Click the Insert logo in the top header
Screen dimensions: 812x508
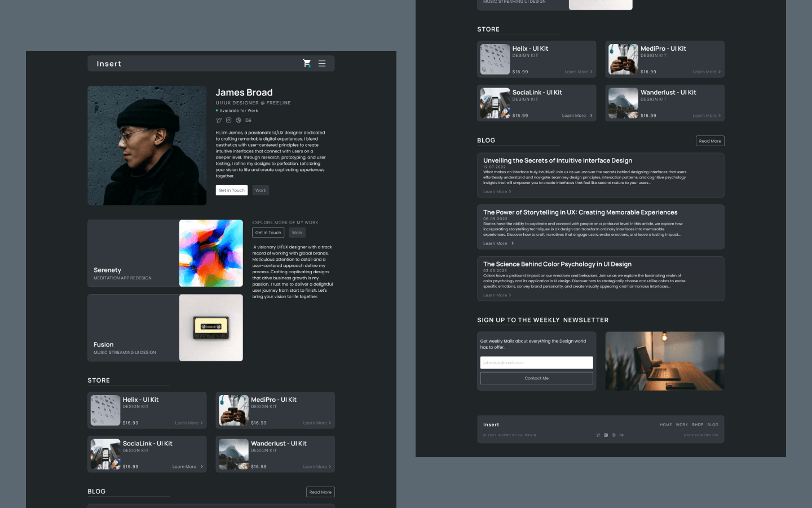(109, 64)
